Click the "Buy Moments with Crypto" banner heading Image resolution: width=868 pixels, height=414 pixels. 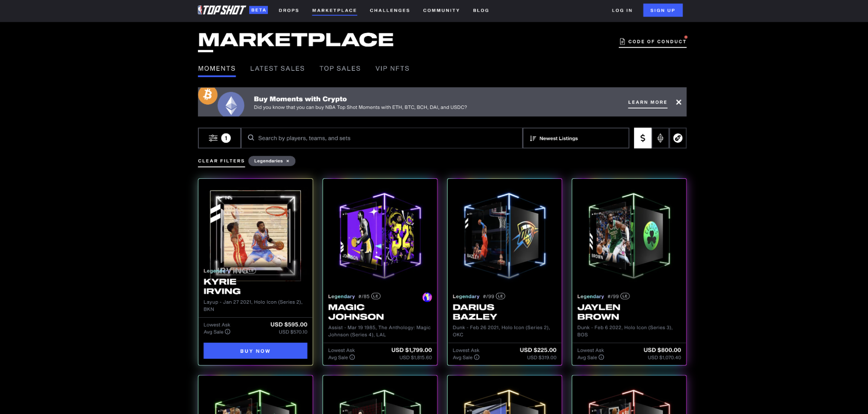[x=300, y=99]
